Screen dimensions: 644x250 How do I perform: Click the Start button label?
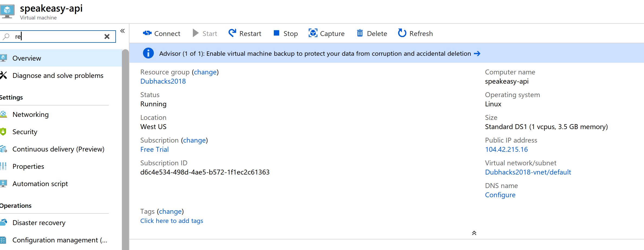pos(210,34)
